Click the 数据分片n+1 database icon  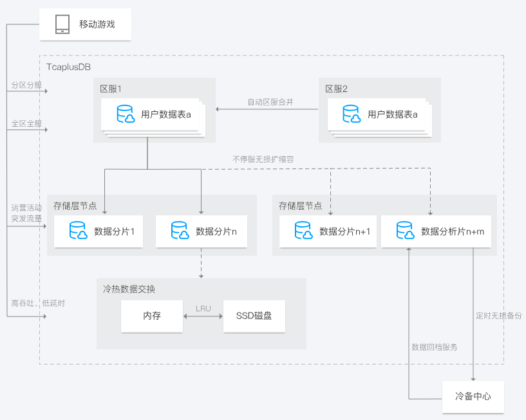(303, 231)
